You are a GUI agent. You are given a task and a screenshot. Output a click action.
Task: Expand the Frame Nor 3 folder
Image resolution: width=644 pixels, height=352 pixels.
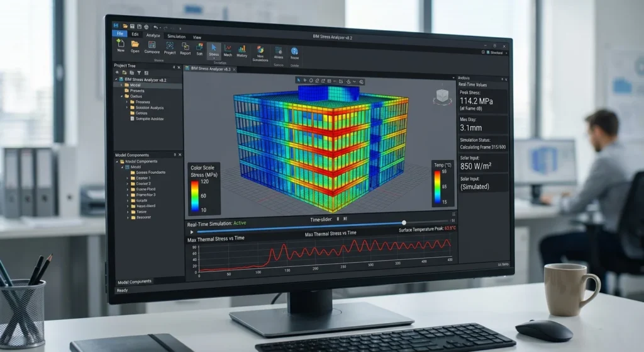coord(127,195)
